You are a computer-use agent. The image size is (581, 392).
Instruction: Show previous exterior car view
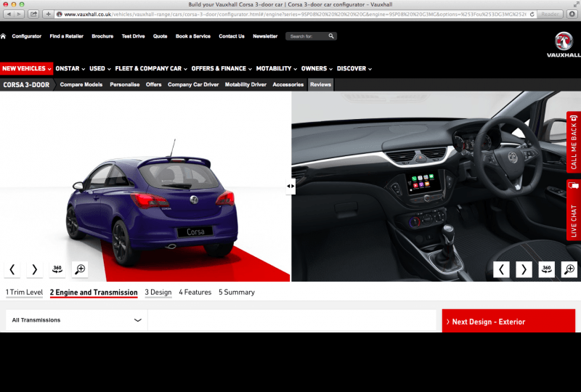click(x=12, y=269)
